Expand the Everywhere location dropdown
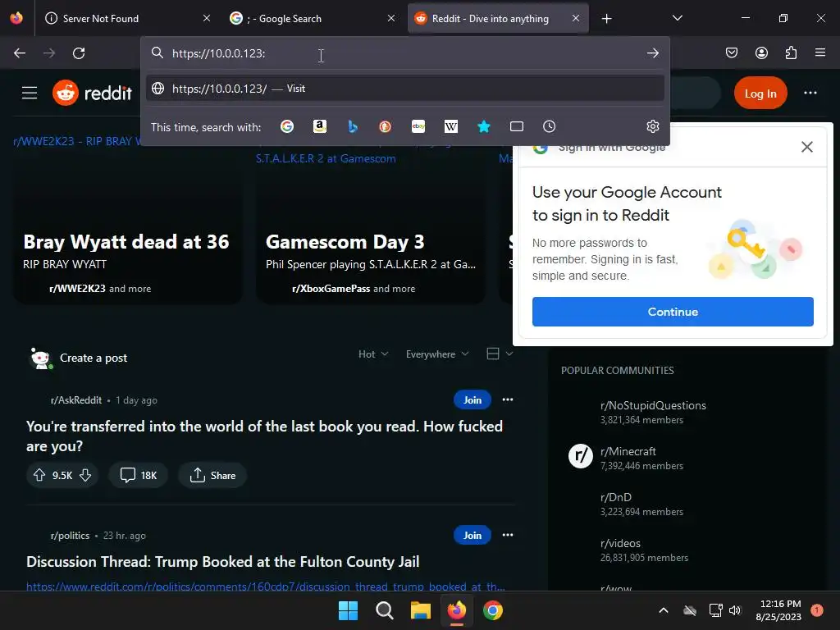This screenshot has height=630, width=840. pyautogui.click(x=437, y=354)
